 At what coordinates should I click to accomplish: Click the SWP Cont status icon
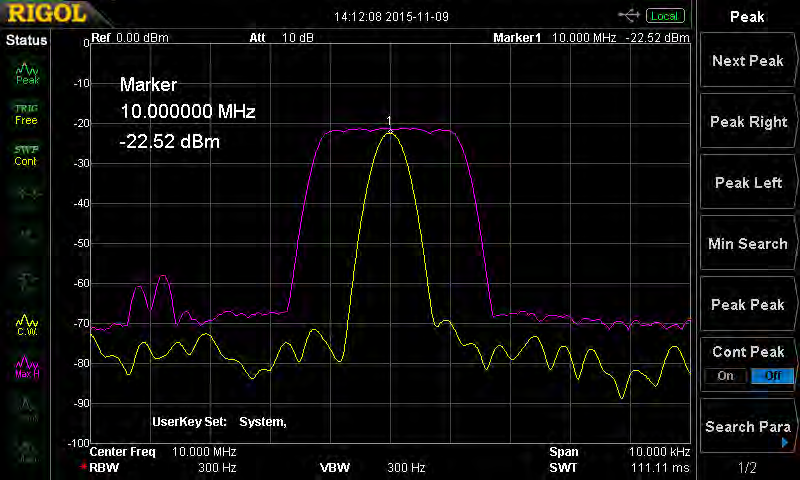click(x=26, y=156)
